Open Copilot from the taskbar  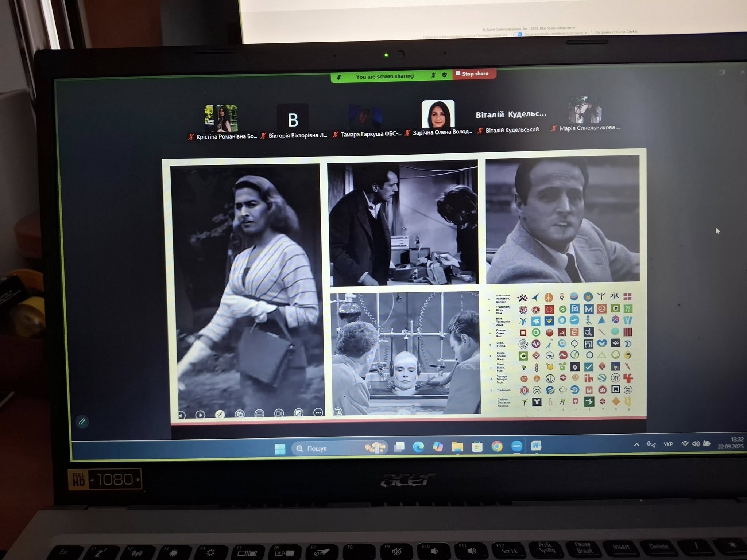(438, 447)
